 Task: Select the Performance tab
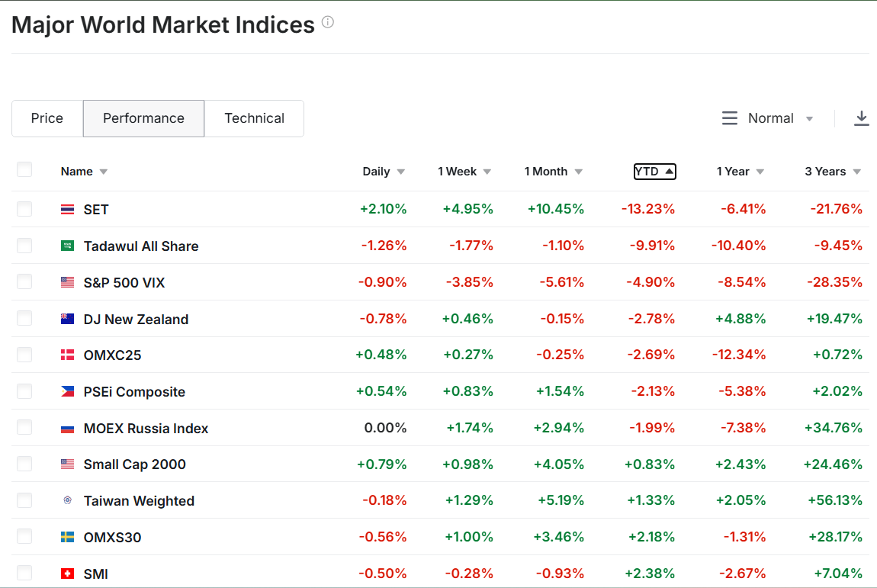(x=143, y=118)
